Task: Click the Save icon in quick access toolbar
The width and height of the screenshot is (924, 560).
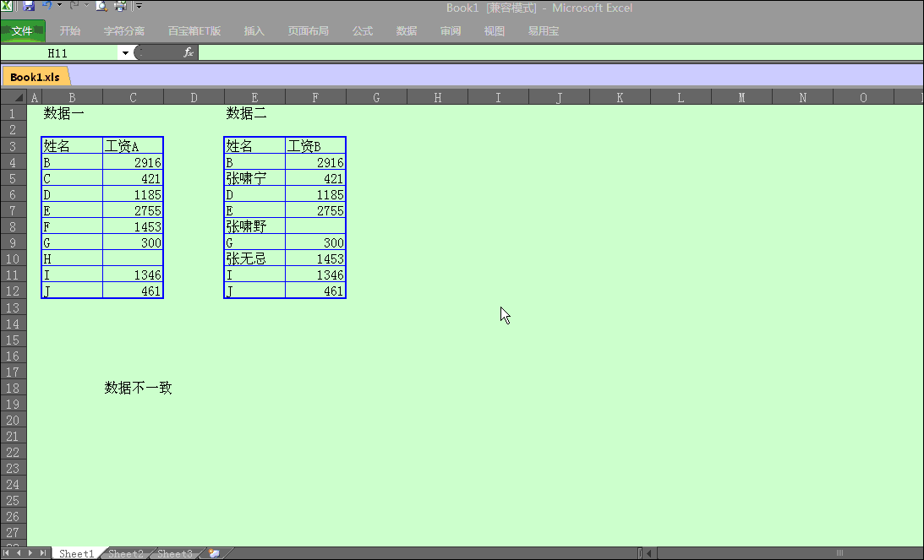Action: (x=29, y=7)
